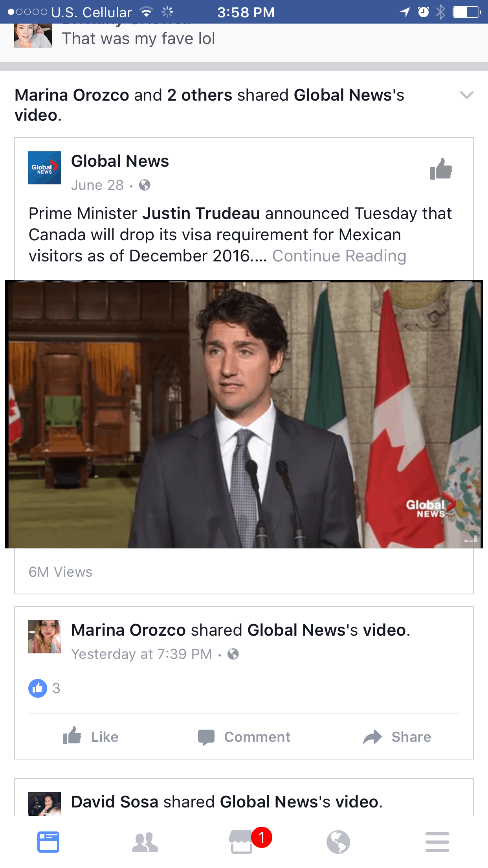Open Marina Orozco's profile picture
Screen dimensions: 488x868
coord(45,637)
